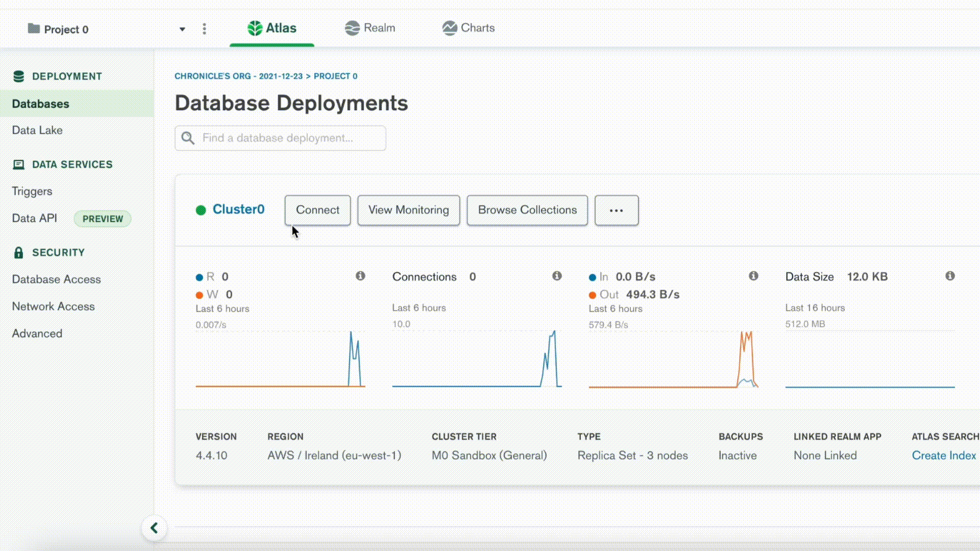Click the Data Services section icon
980x551 pixels.
tap(19, 164)
